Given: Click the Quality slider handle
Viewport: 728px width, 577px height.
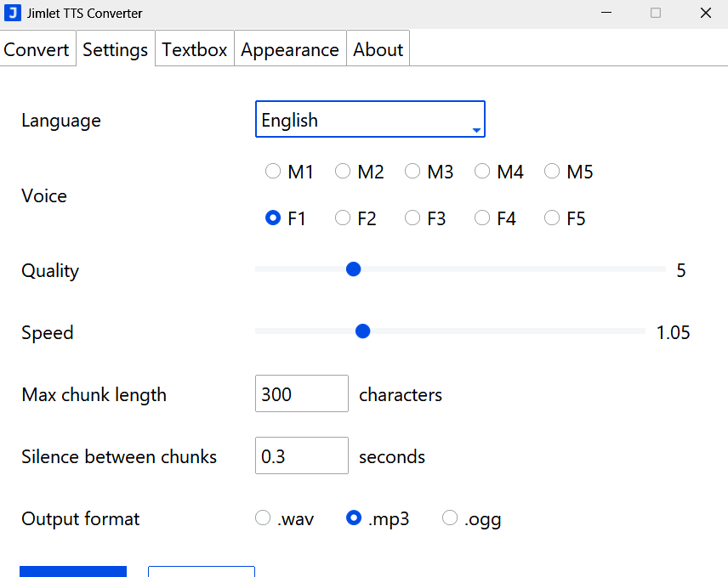Looking at the screenshot, I should [353, 269].
